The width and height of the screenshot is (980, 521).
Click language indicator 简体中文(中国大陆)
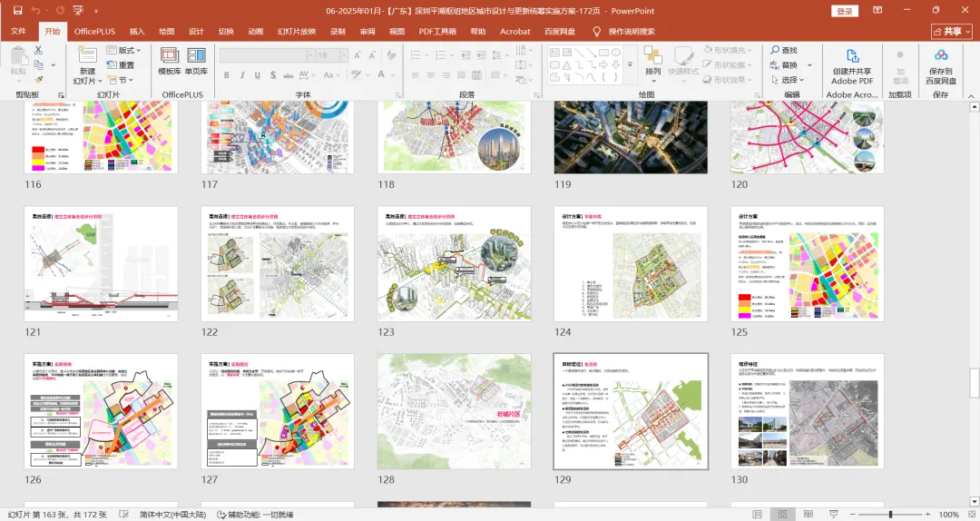pos(172,514)
